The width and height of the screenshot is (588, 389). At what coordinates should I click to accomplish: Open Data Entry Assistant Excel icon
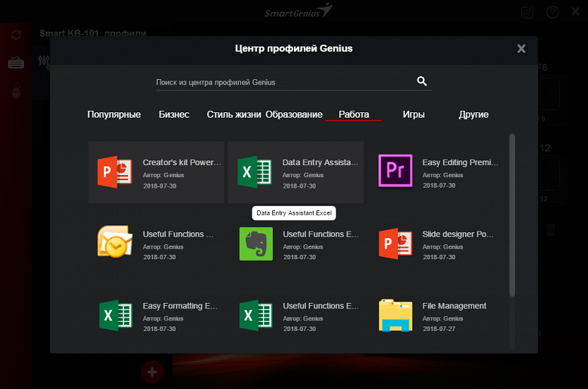pyautogui.click(x=255, y=172)
